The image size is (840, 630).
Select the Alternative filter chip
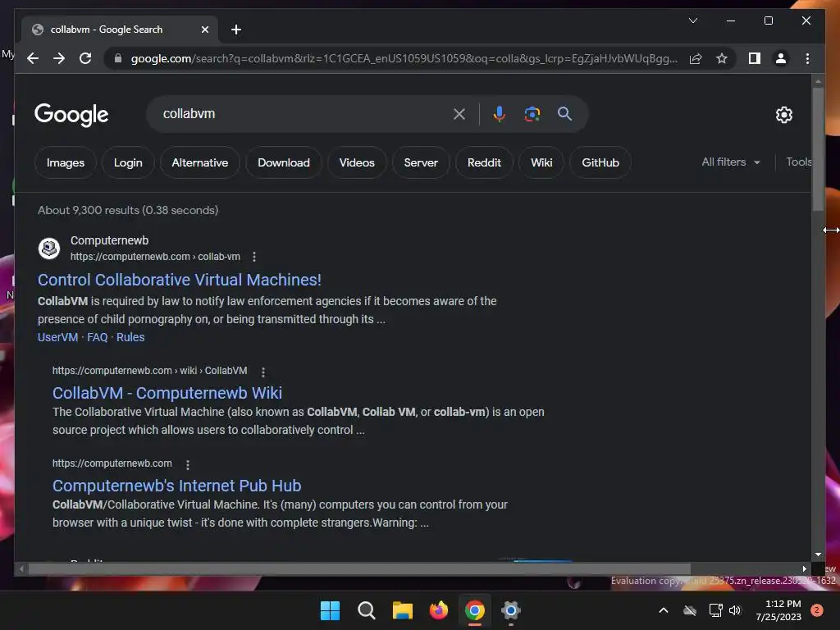point(200,162)
